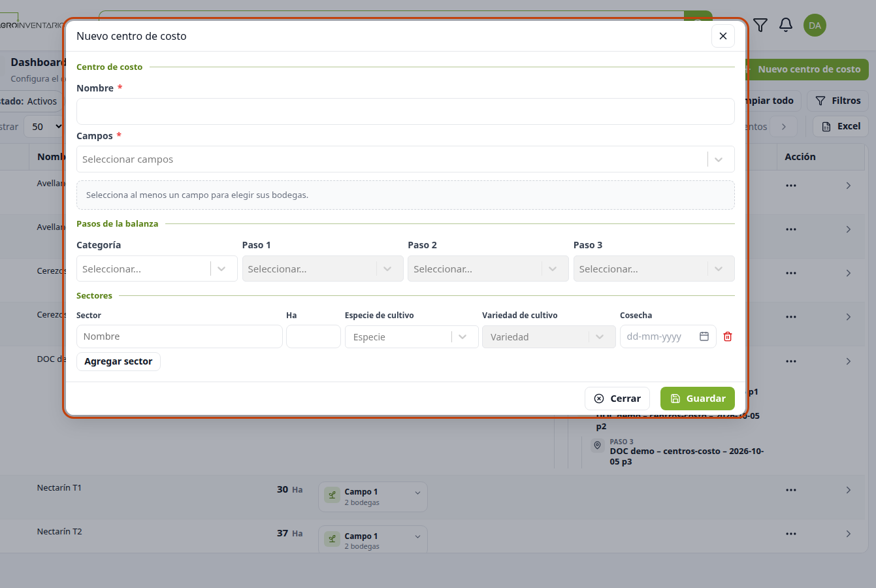Viewport: 876px width, 588px height.
Task: Click the PASO 3 location pin icon
Action: [x=597, y=446]
